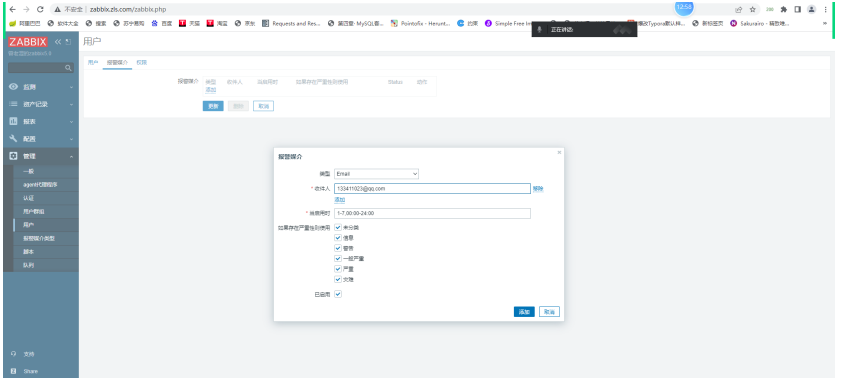The height and width of the screenshot is (379, 841).
Task: Click the eye icon for 监测 menu
Action: (14, 87)
